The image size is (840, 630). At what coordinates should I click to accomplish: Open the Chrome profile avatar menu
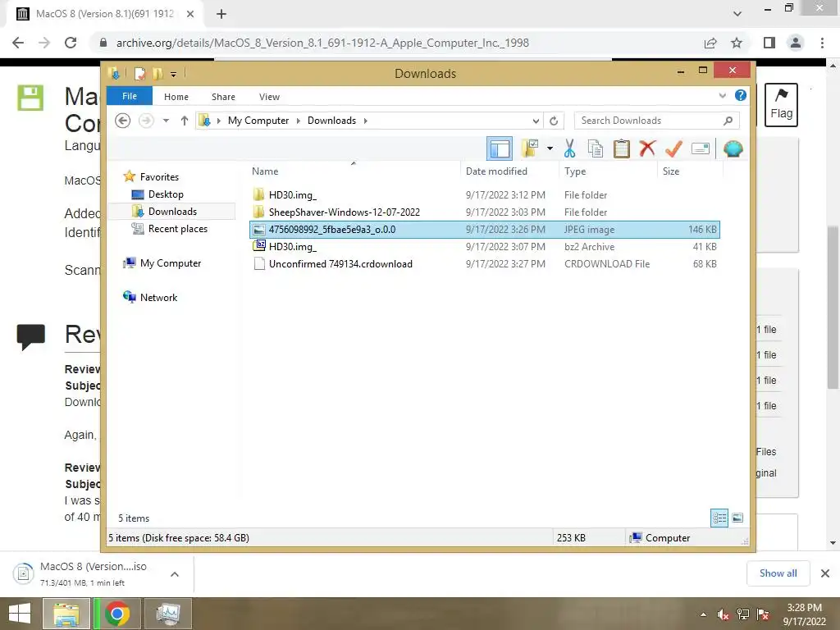click(796, 43)
